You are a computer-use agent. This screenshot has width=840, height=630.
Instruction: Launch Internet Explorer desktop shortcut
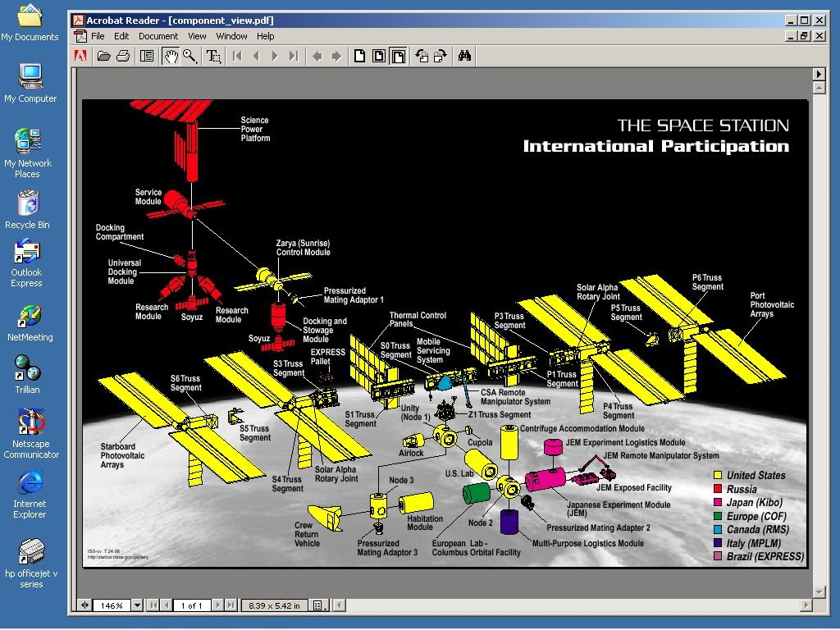[x=30, y=495]
